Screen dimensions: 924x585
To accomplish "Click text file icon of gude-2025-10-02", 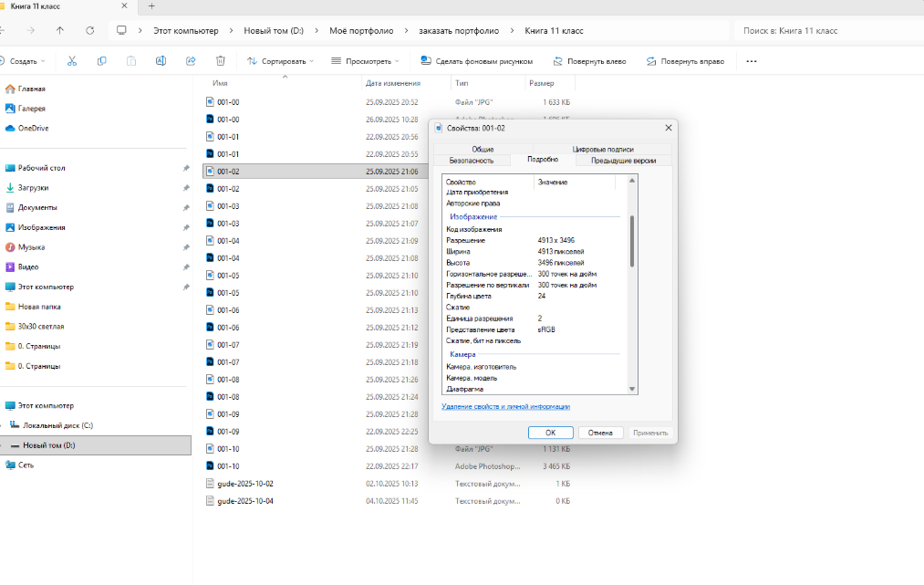I will click(210, 483).
